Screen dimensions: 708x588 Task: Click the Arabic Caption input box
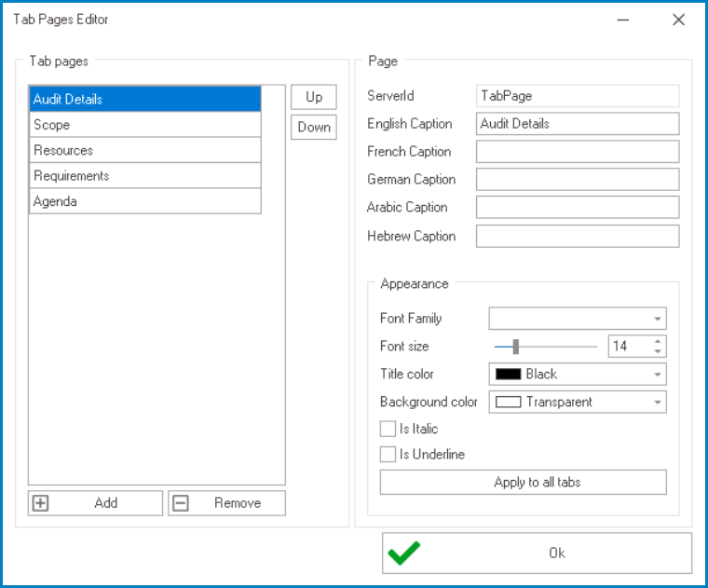[578, 207]
